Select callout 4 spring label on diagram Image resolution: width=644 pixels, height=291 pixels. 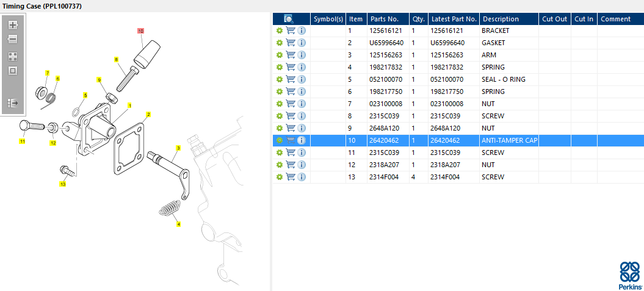tap(179, 224)
